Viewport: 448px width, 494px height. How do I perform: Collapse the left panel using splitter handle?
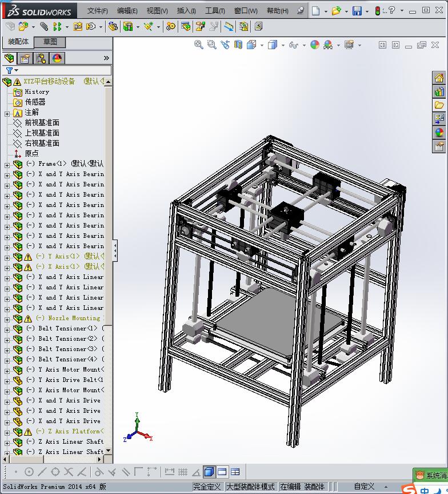point(115,250)
